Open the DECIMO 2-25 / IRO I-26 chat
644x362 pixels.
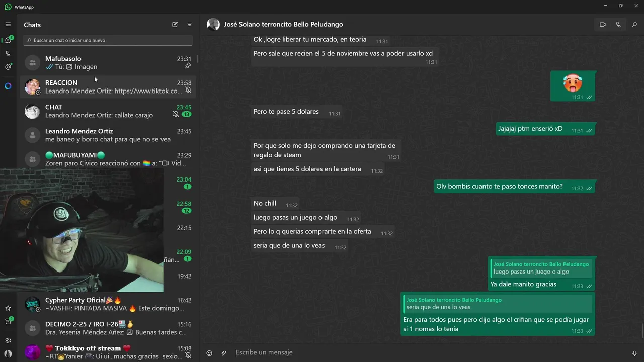[108, 328]
